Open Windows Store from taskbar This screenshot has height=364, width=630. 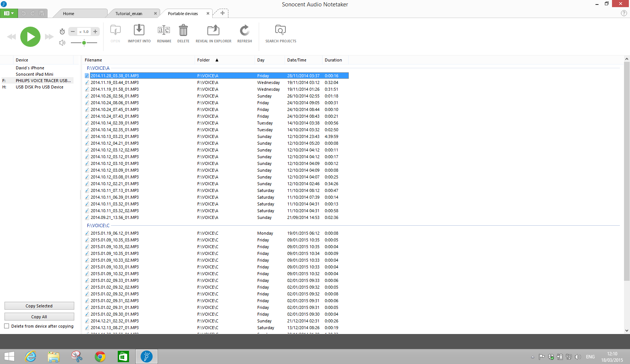123,357
